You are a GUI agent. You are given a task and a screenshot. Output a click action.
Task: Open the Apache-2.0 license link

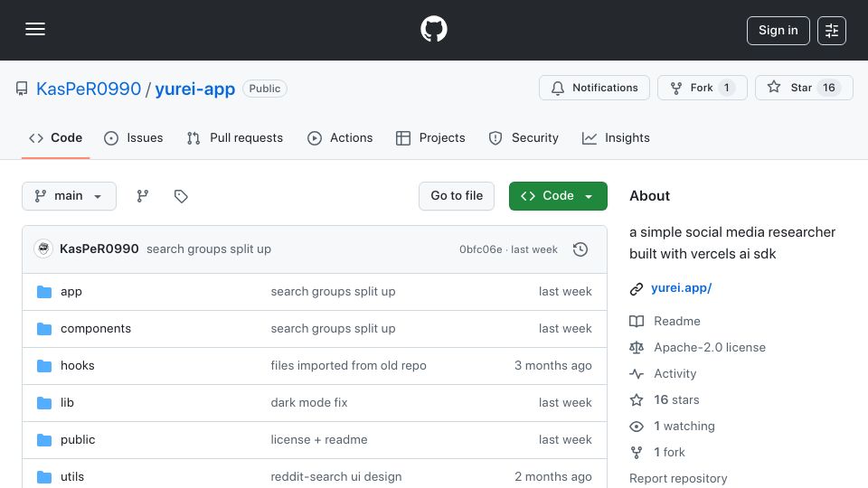coord(710,347)
